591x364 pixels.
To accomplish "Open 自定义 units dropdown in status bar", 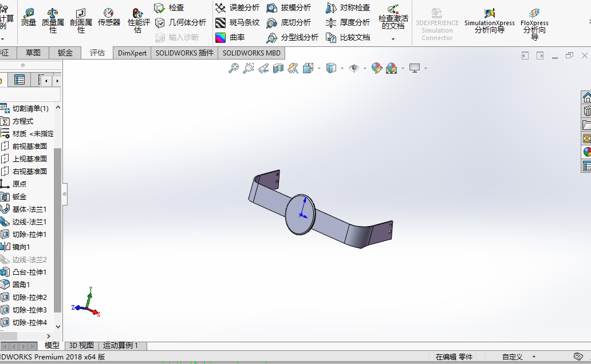I will click(518, 357).
